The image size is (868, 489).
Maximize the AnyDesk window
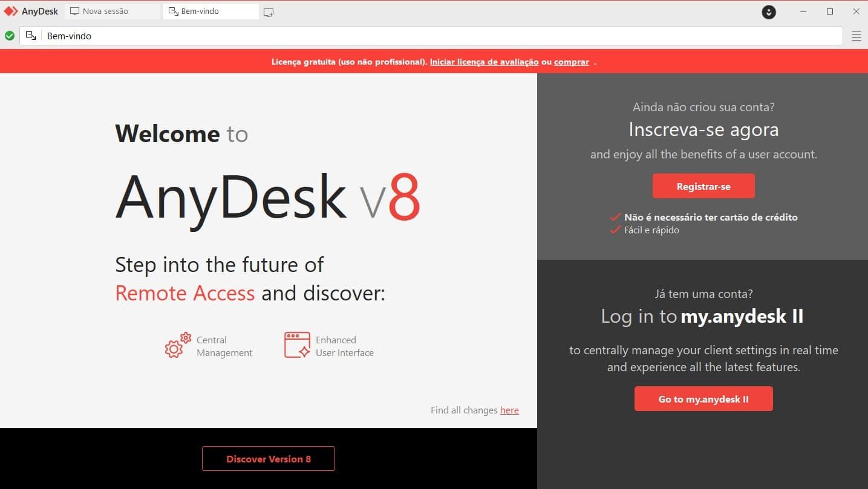(x=830, y=11)
